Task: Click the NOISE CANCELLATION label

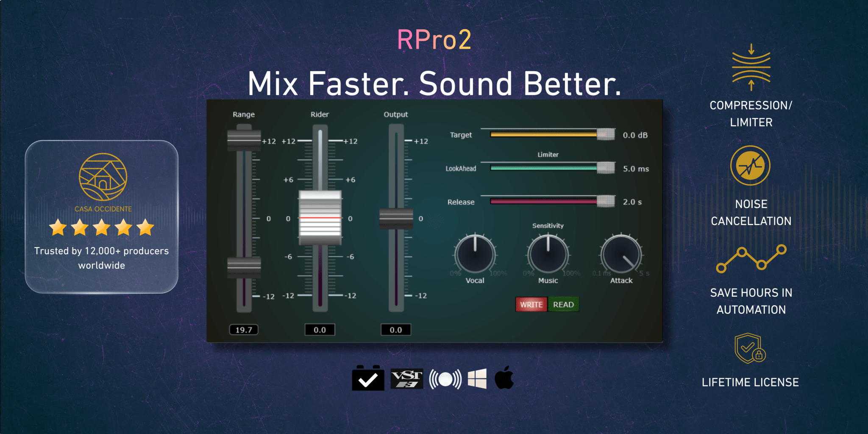Action: pos(751,212)
